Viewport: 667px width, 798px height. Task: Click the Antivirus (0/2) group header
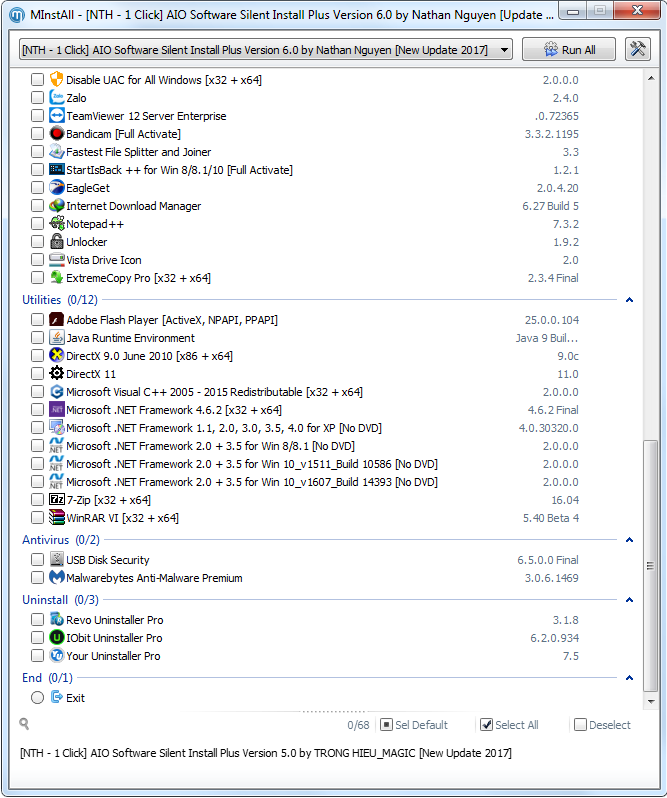[x=61, y=539]
